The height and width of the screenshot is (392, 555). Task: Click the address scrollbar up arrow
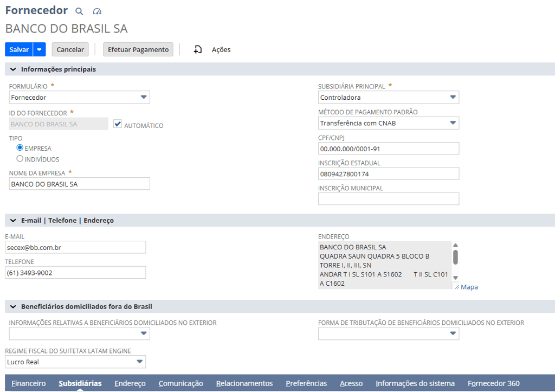coord(455,245)
